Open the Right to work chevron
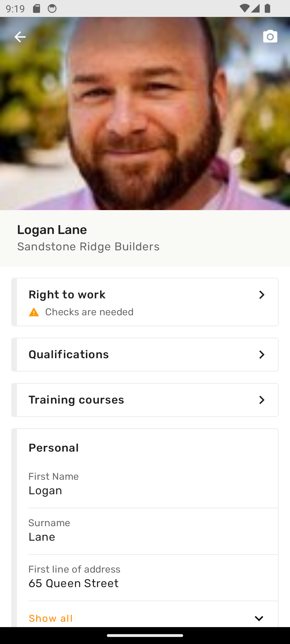 (x=262, y=295)
